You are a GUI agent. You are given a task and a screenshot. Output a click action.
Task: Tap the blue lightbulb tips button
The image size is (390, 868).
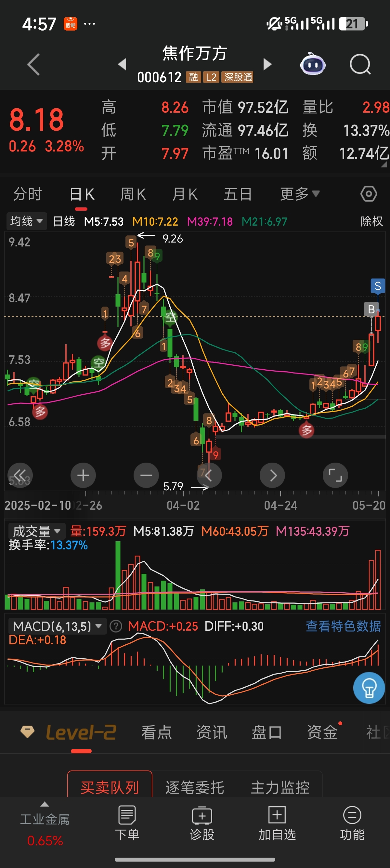369,688
